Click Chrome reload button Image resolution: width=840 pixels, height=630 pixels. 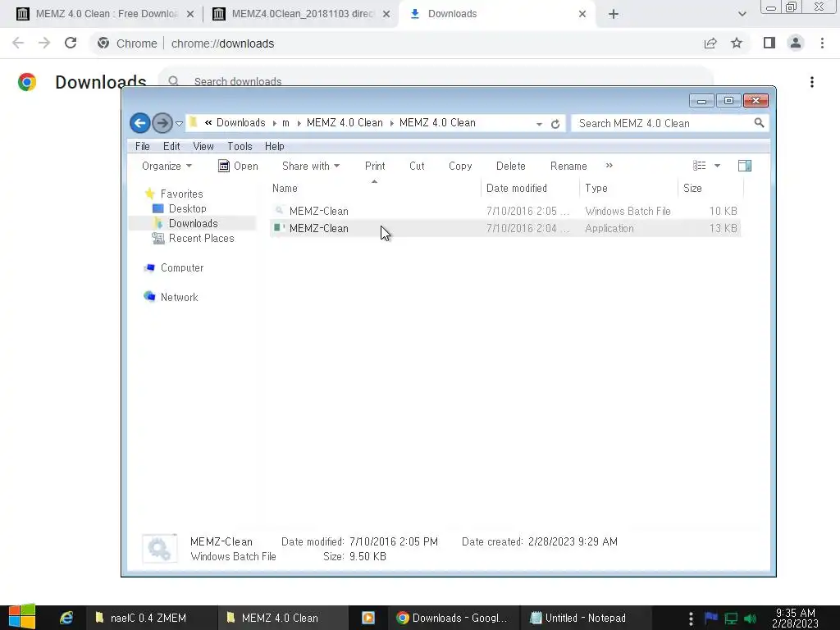[x=71, y=43]
